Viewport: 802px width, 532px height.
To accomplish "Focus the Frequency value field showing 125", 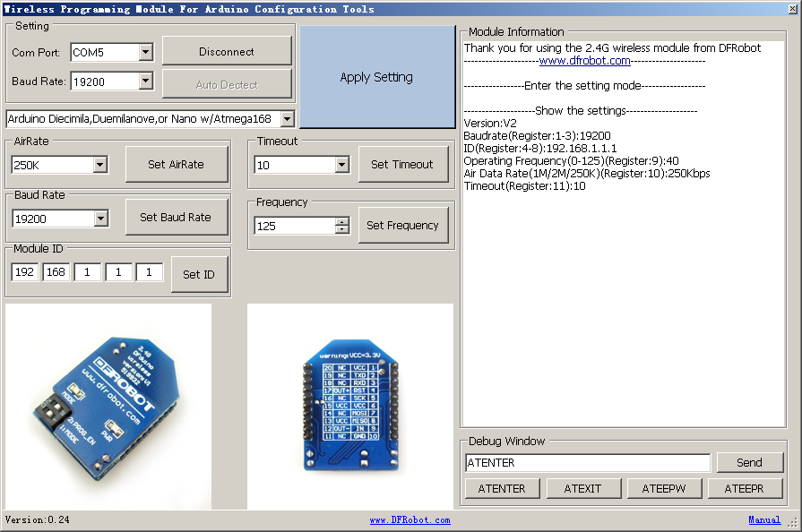I will 295,226.
